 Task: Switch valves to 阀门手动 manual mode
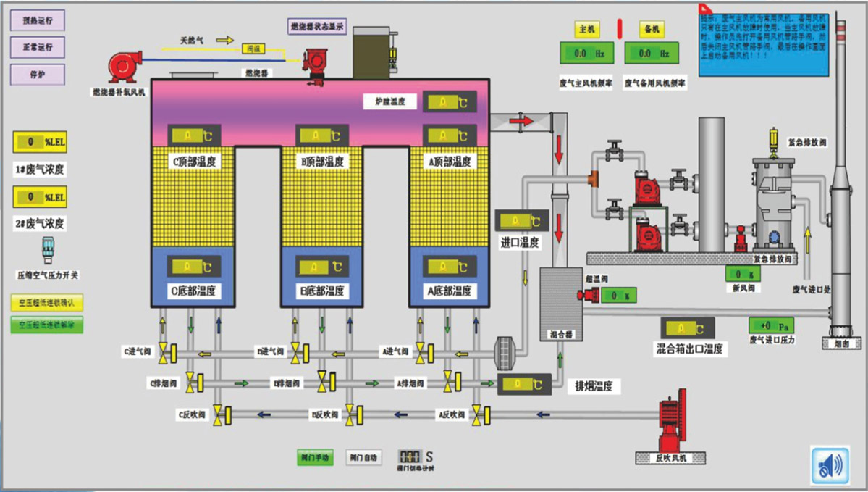[315, 457]
